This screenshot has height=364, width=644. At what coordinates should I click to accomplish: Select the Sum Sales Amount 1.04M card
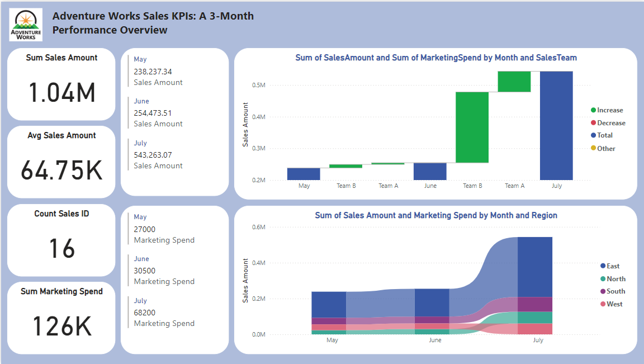click(61, 84)
